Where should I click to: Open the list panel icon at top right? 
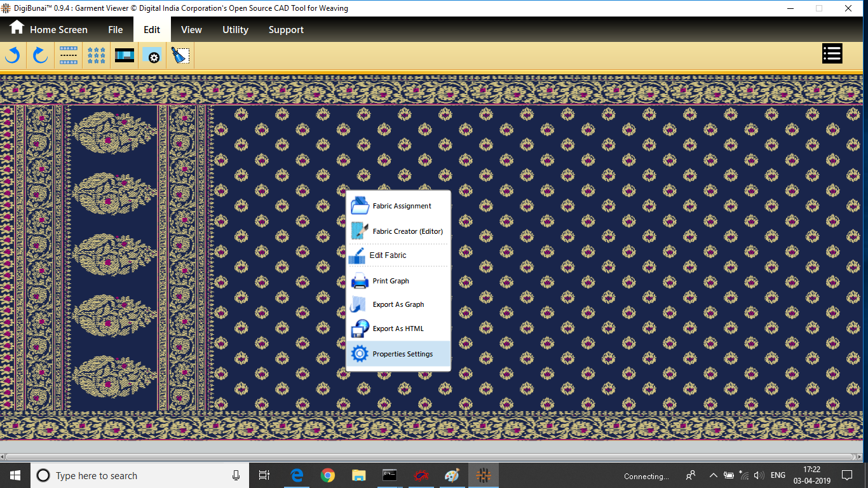[832, 54]
